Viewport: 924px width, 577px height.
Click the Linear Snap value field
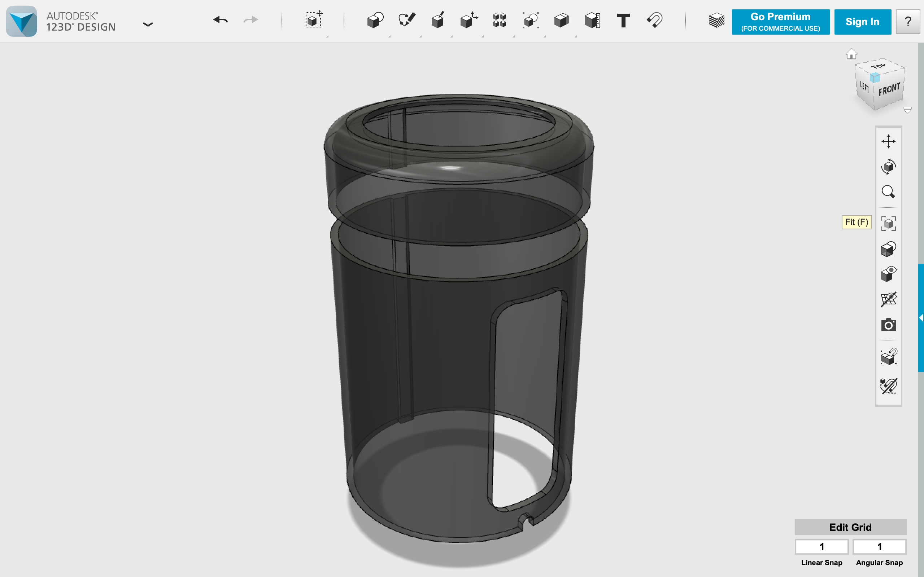(821, 546)
